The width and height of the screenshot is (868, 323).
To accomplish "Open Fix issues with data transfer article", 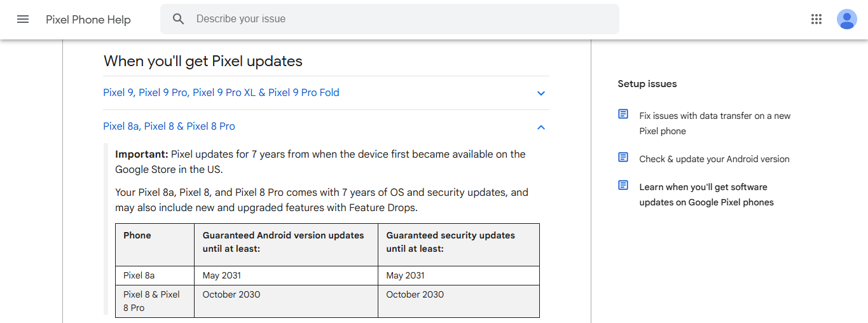I will click(x=715, y=123).
